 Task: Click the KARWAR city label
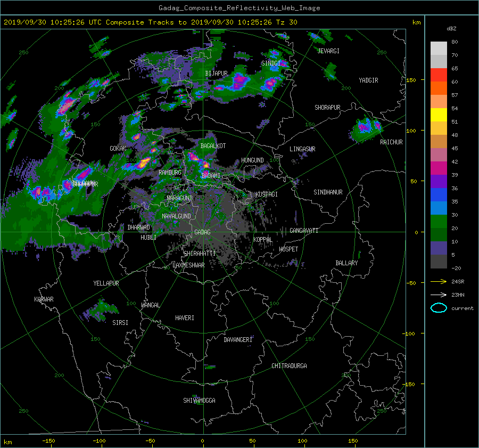[44, 299]
